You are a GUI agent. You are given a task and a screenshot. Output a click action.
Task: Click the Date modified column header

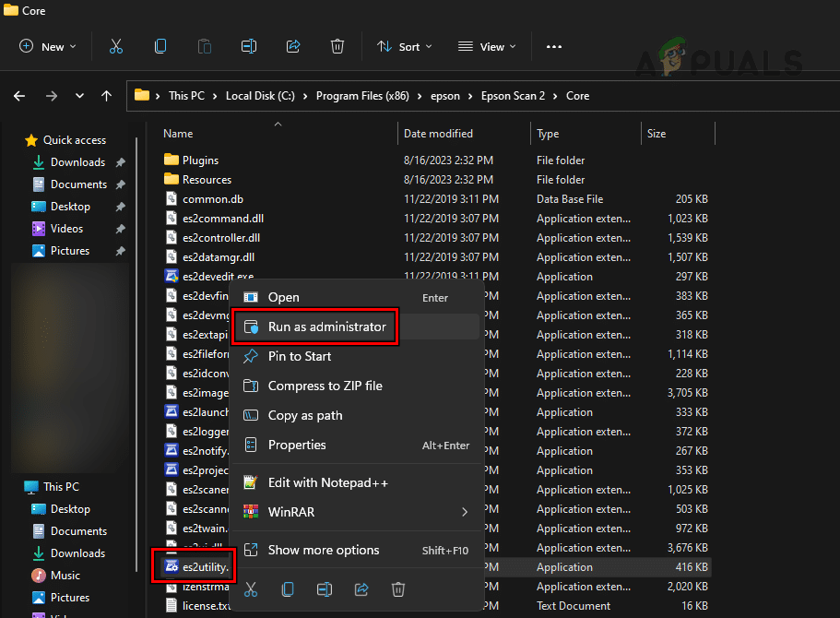click(438, 134)
